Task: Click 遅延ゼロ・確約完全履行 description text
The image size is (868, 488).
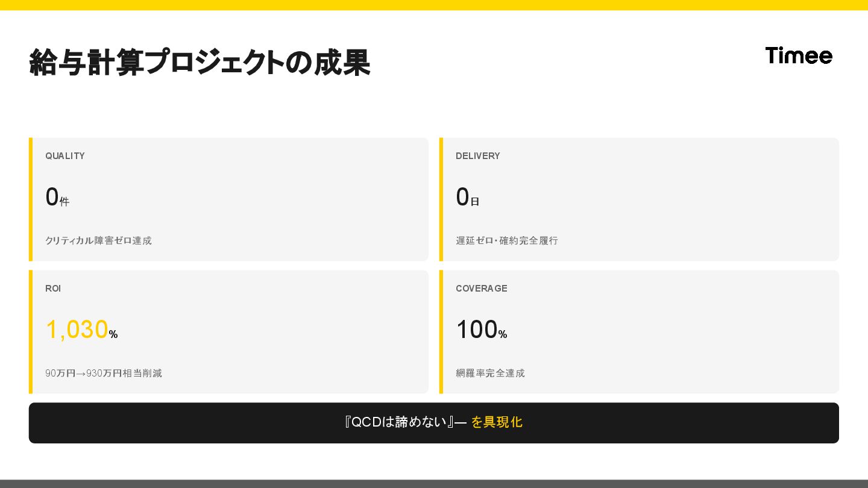Action: point(507,240)
